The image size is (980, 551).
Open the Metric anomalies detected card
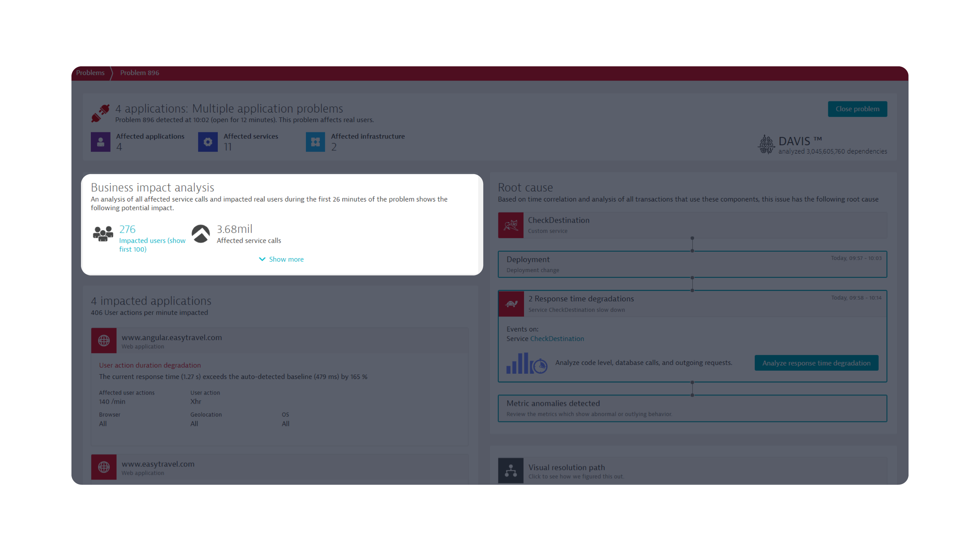coord(692,408)
